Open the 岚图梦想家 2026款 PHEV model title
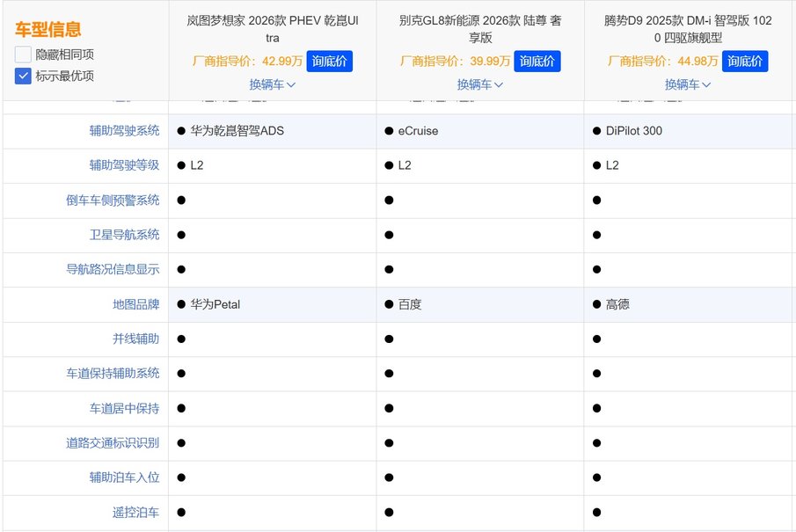 272,29
